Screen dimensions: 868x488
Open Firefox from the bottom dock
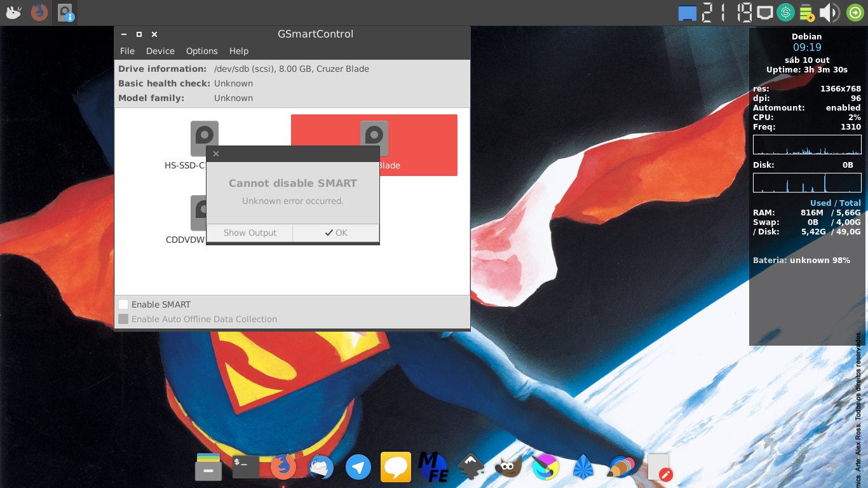point(283,467)
